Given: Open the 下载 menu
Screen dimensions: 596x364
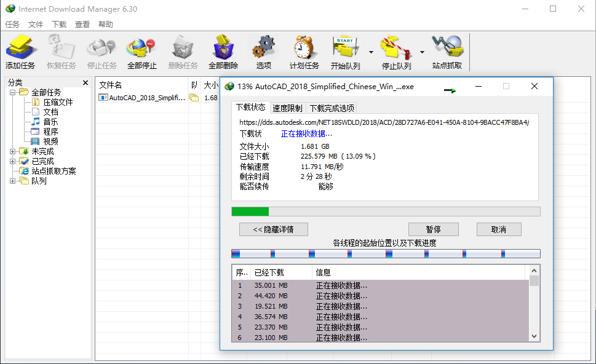Looking at the screenshot, I should pyautogui.click(x=59, y=25).
